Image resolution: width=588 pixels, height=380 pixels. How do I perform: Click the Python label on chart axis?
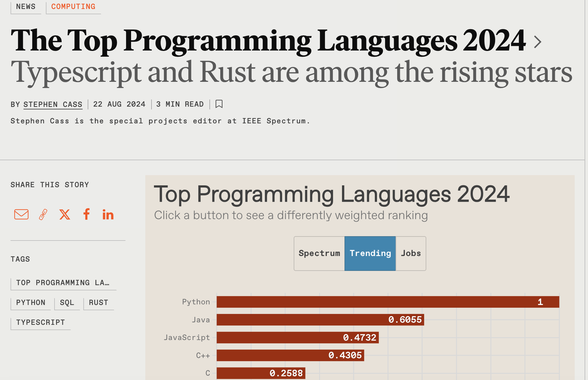196,302
